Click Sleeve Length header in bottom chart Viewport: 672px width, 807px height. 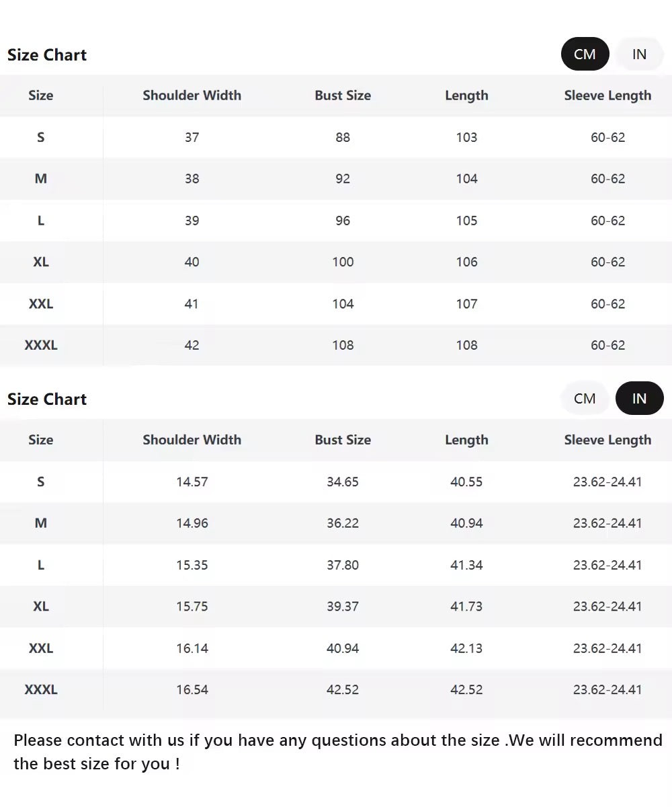tap(607, 440)
